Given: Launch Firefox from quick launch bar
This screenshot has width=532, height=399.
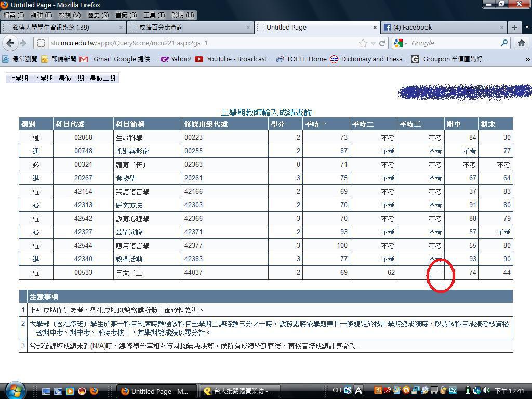Looking at the screenshot, I should tap(94, 391).
